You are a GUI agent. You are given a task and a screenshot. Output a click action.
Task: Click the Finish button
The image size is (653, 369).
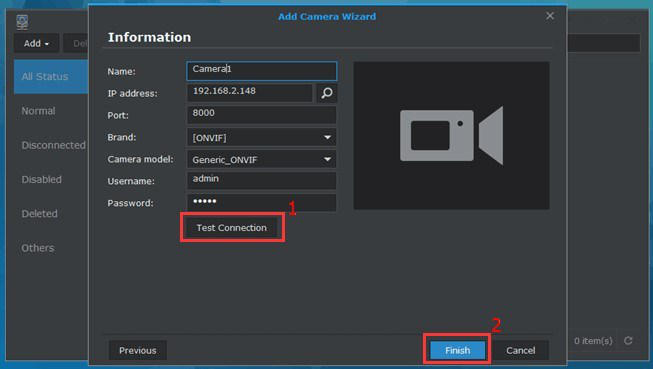tap(457, 350)
